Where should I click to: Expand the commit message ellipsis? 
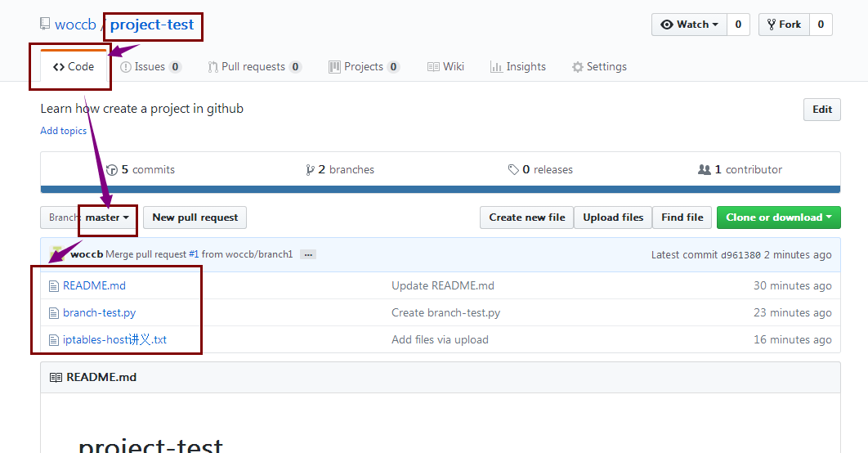[308, 255]
